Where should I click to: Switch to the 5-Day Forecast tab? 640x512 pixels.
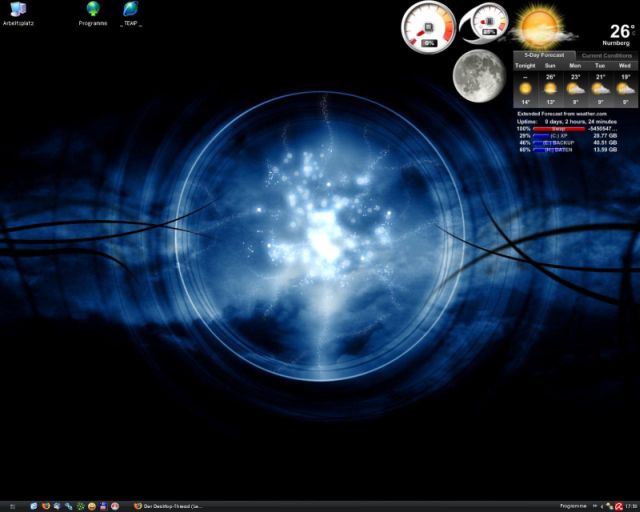click(x=544, y=55)
